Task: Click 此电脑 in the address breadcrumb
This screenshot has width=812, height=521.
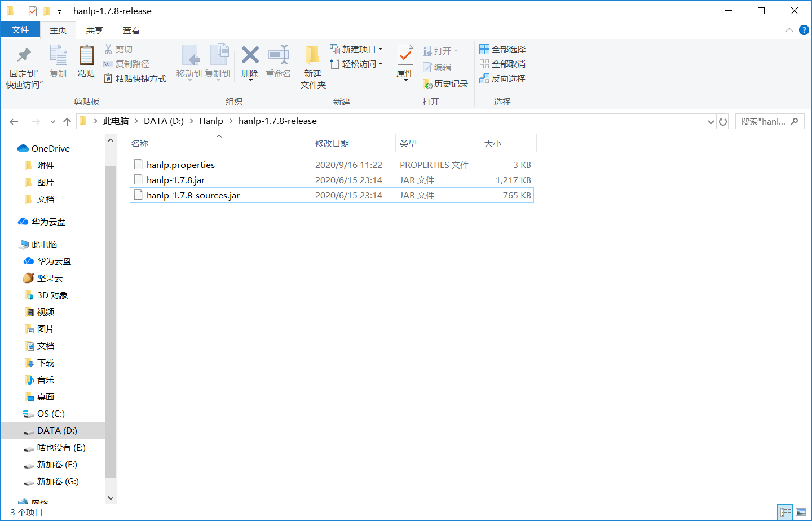Action: pos(116,121)
